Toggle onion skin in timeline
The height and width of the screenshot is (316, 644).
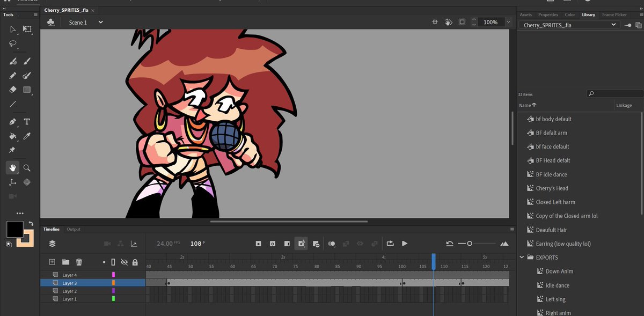click(x=332, y=244)
